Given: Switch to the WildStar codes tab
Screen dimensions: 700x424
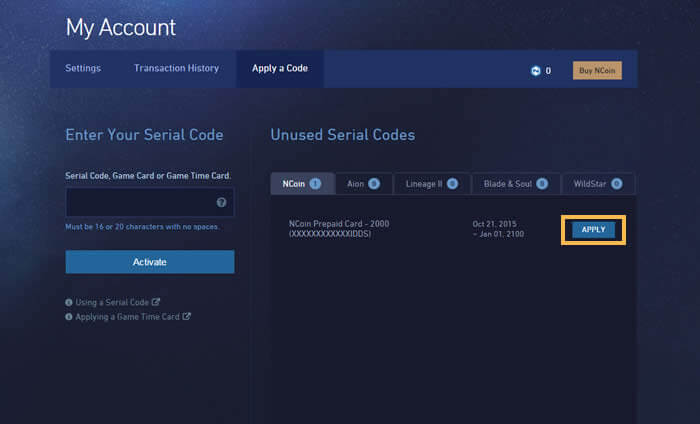Looking at the screenshot, I should pyautogui.click(x=598, y=183).
